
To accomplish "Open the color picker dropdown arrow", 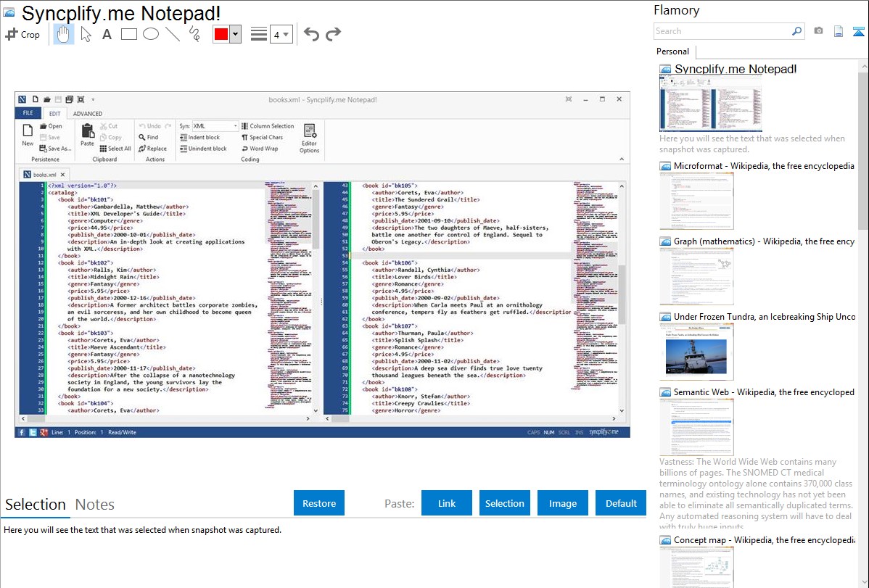I will click(235, 34).
